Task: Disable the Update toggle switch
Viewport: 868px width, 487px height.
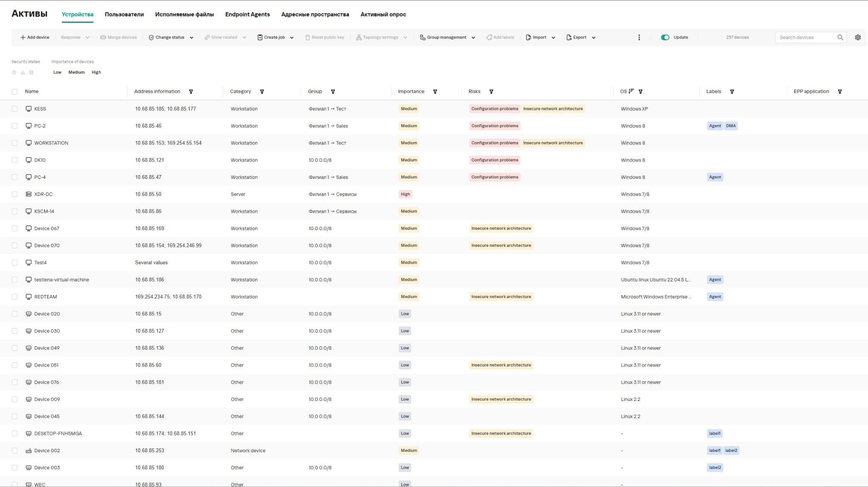Action: pyautogui.click(x=665, y=37)
